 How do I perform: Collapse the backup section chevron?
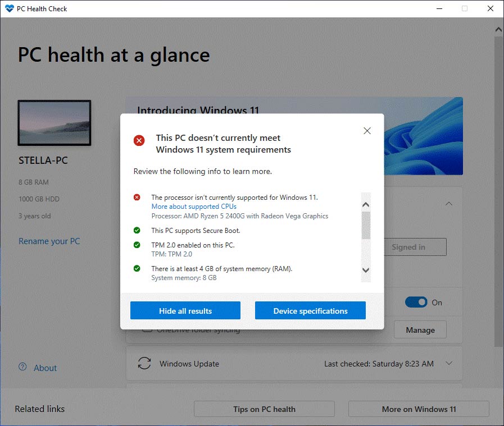tap(449, 204)
